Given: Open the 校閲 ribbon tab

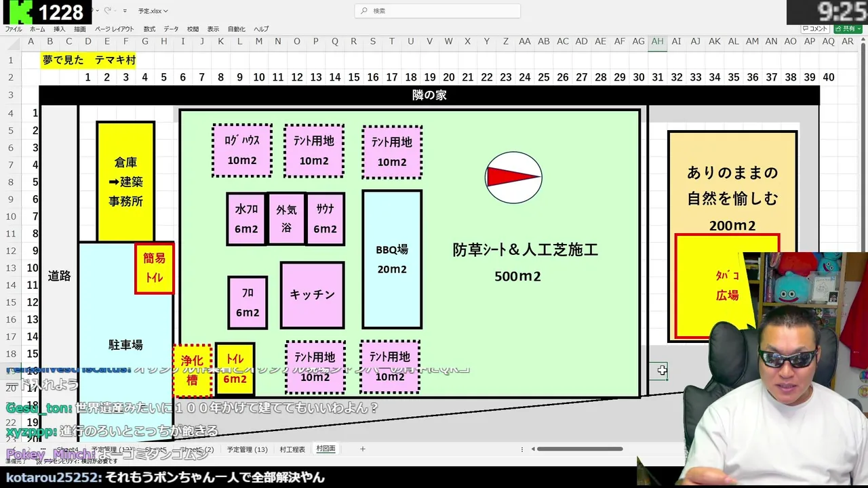Looking at the screenshot, I should click(x=193, y=29).
